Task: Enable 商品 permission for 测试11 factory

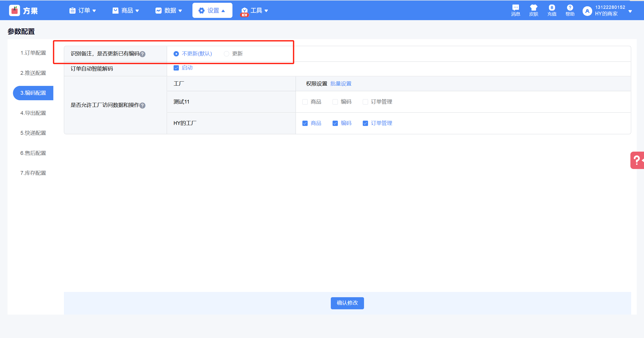Action: pyautogui.click(x=305, y=102)
